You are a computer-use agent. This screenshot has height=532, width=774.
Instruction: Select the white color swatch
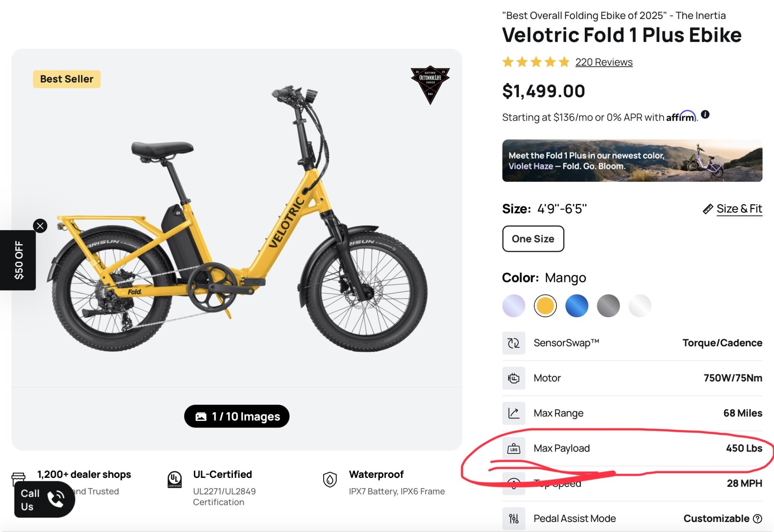tap(640, 306)
